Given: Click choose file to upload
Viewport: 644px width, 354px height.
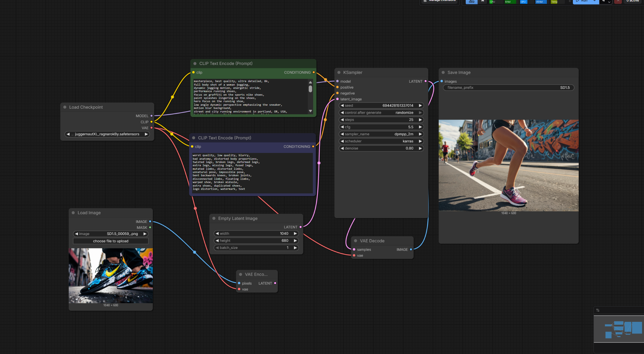Looking at the screenshot, I should [111, 241].
